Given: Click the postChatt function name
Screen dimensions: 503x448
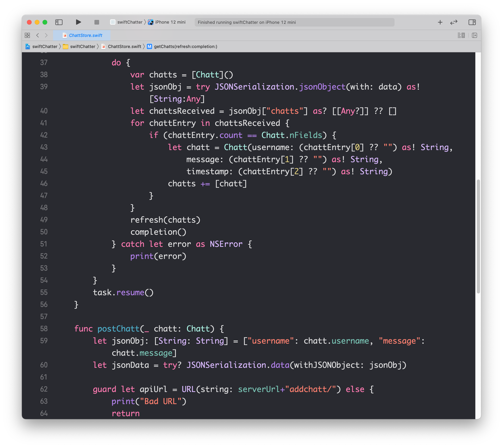Looking at the screenshot, I should tap(119, 329).
